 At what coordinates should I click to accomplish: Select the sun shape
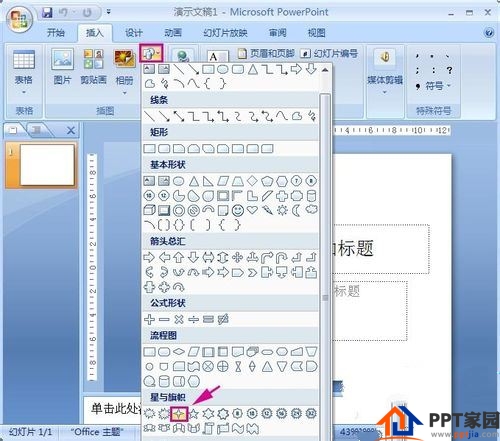282,210
